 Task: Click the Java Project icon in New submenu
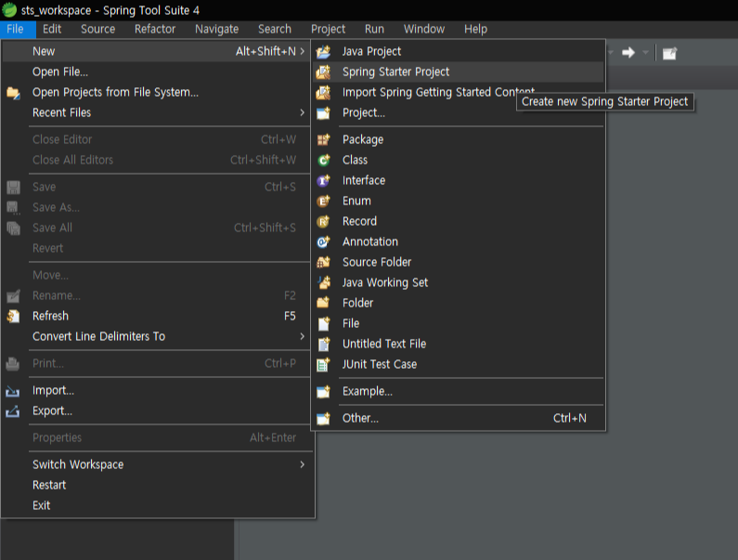pyautogui.click(x=323, y=51)
